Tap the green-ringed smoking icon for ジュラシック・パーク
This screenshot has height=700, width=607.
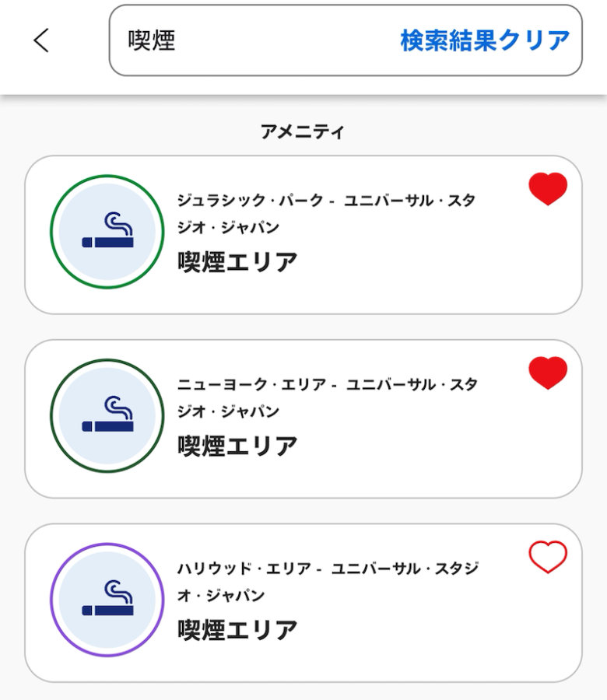click(x=107, y=232)
